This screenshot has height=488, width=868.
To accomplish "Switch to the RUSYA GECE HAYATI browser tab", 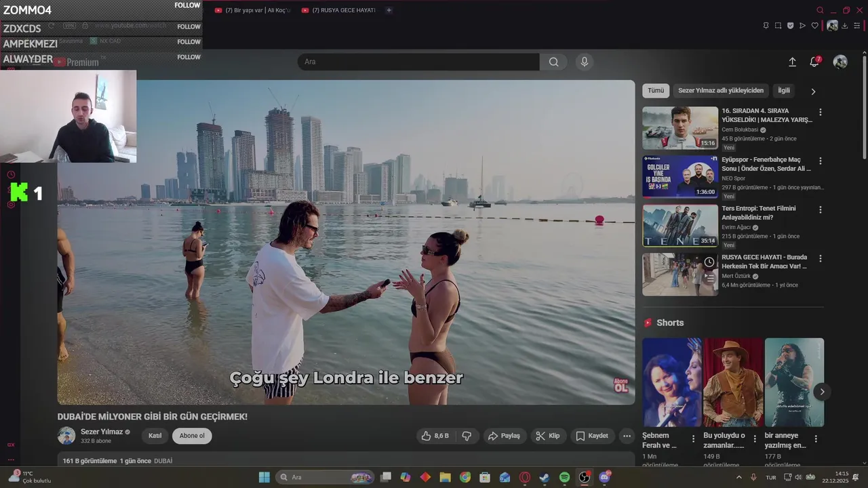I will (338, 10).
